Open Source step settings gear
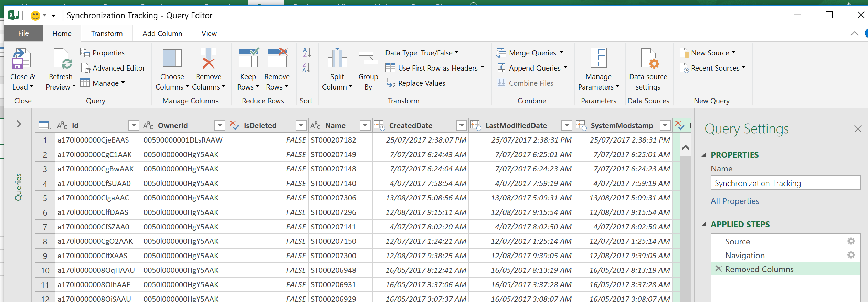 [x=851, y=241]
